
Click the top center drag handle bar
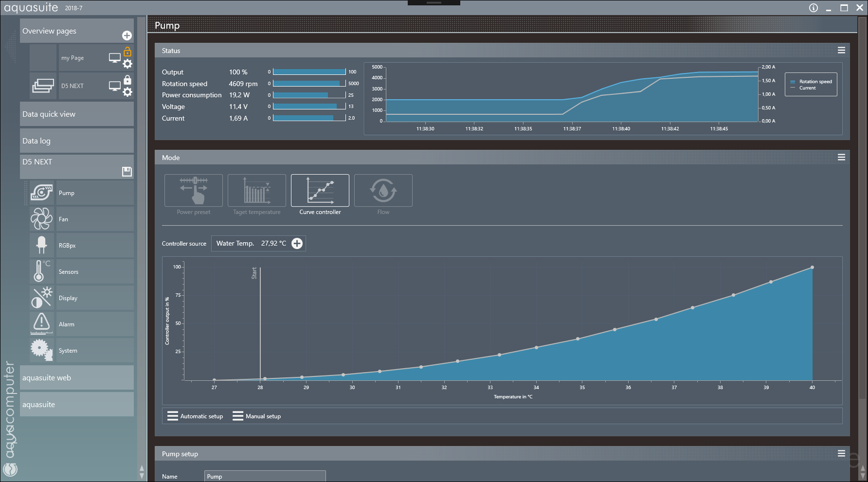click(434, 2)
